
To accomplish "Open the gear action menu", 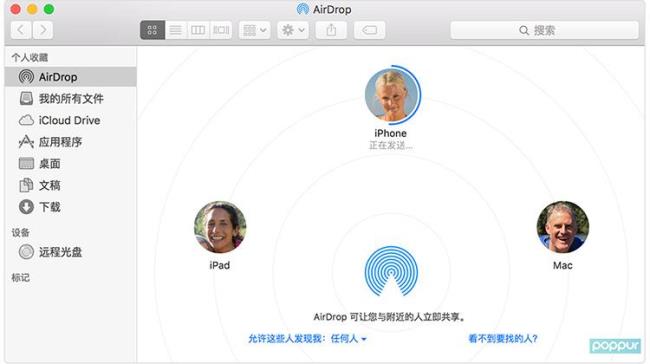I will pos(293,30).
